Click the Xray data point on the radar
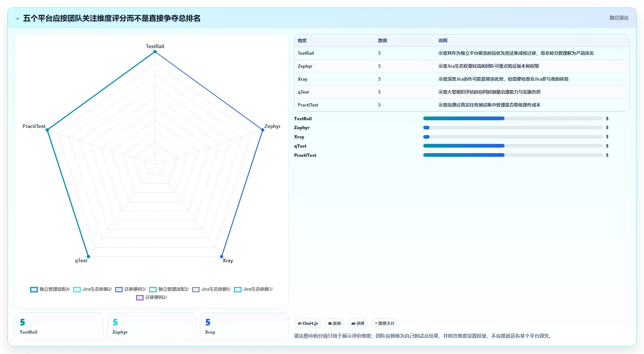 coord(222,256)
